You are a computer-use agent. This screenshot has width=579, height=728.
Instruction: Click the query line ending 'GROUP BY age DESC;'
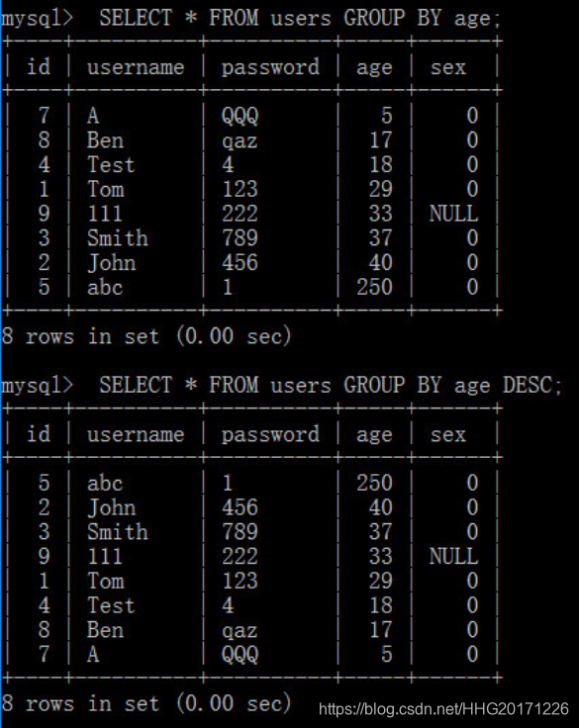[x=282, y=386]
